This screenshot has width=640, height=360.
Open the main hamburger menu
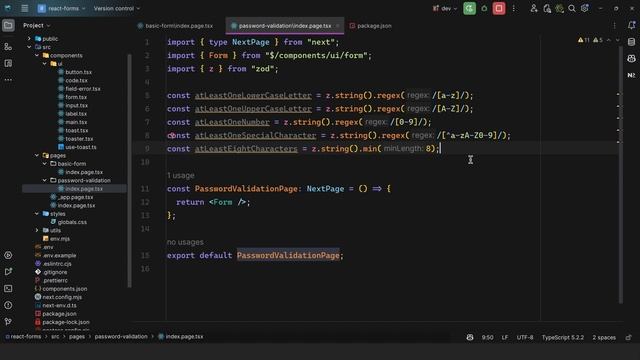point(24,8)
